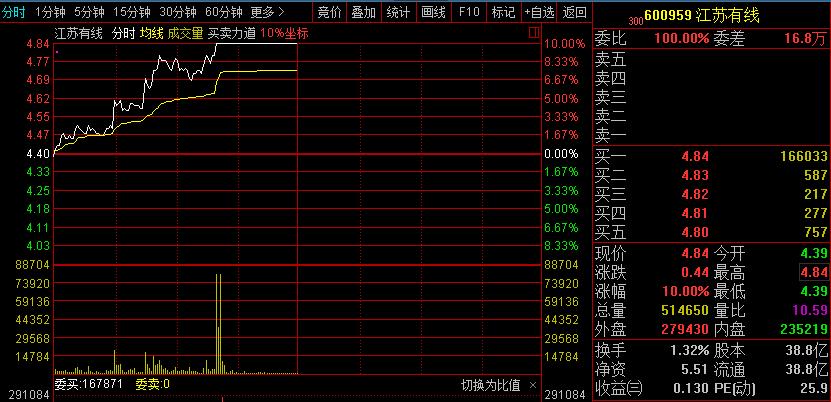Open the 竞价 auction view
The height and width of the screenshot is (402, 831).
pyautogui.click(x=329, y=12)
